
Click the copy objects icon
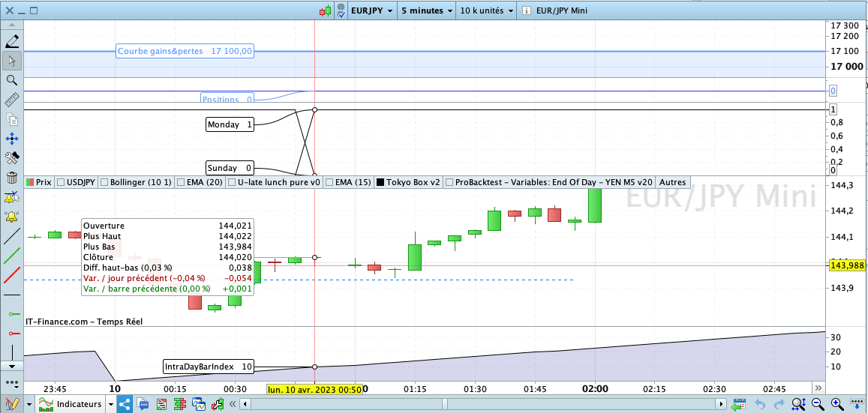click(x=11, y=119)
